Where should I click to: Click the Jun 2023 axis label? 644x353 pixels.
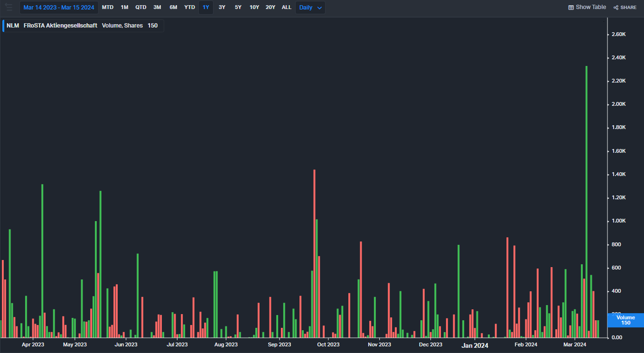coord(126,344)
